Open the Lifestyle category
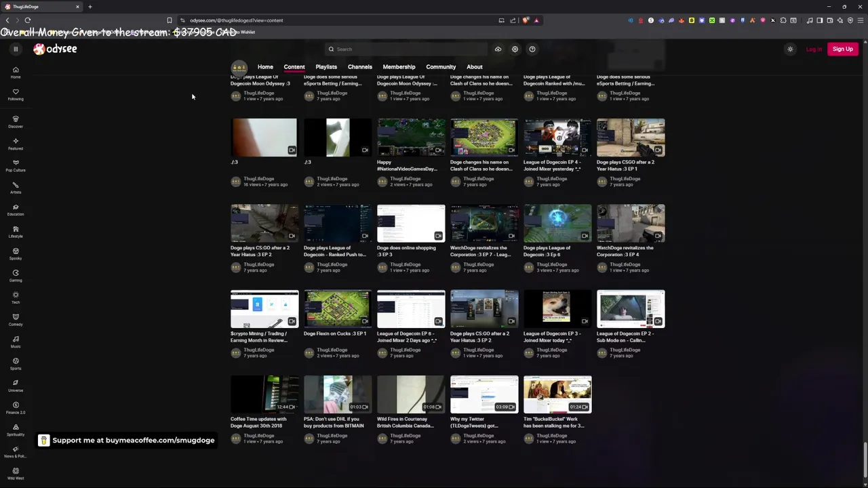The width and height of the screenshot is (868, 488). [x=16, y=232]
